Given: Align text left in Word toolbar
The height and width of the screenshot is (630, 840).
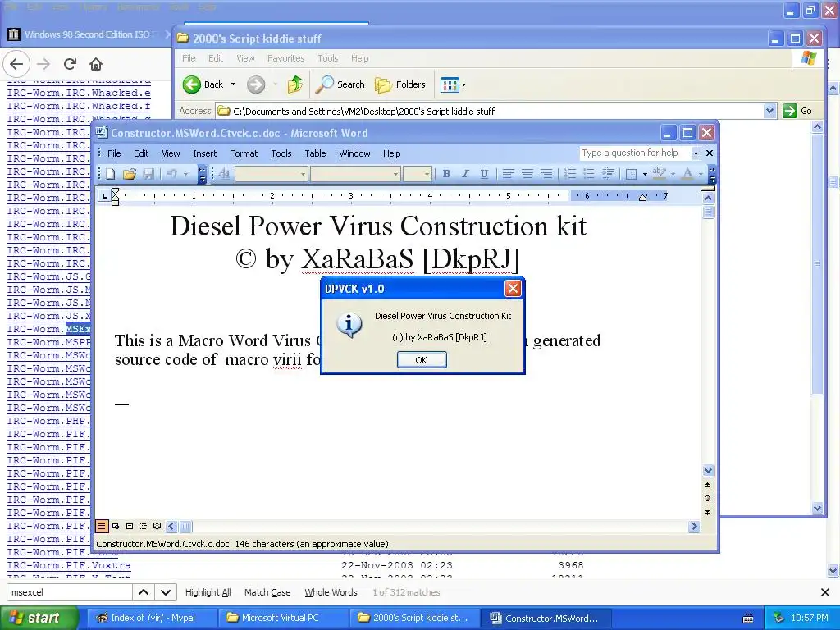Looking at the screenshot, I should 508,174.
